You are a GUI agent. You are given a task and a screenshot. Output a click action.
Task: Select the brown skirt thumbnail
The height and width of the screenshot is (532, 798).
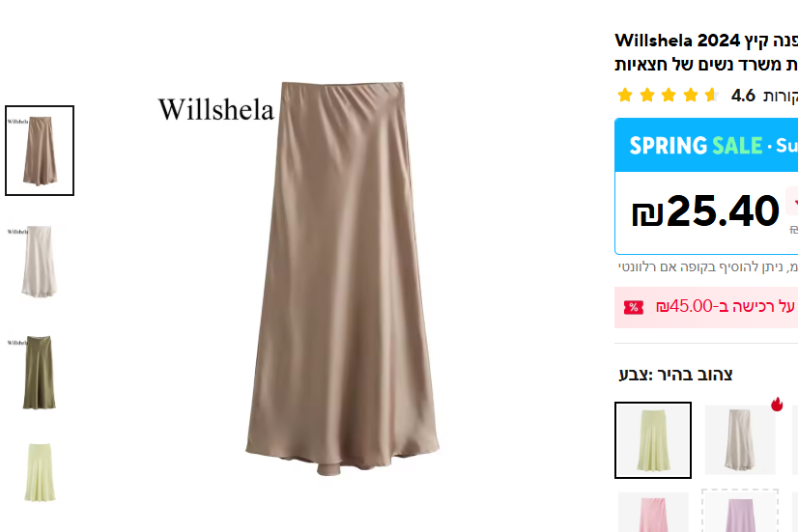click(x=40, y=151)
